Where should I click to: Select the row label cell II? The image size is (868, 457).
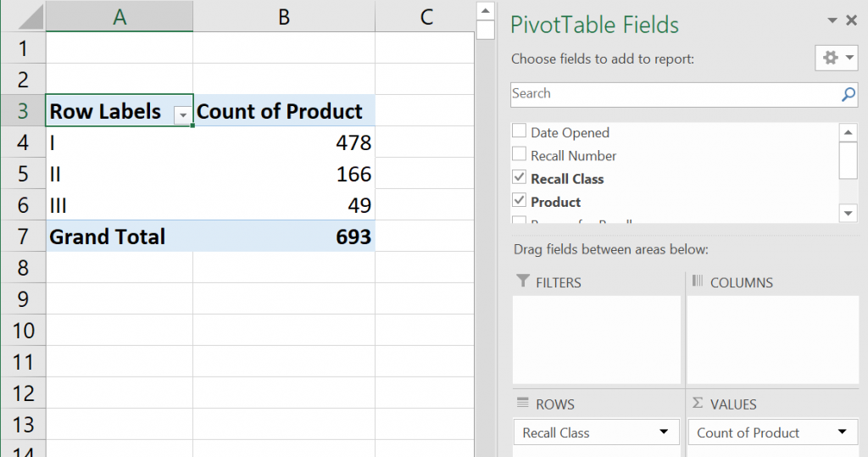120,174
